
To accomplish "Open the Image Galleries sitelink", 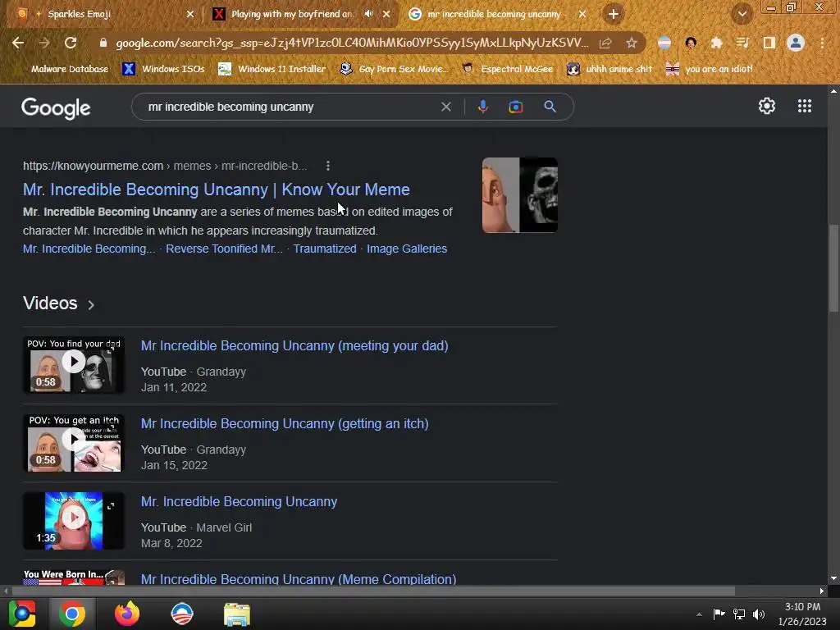I will pos(407,249).
